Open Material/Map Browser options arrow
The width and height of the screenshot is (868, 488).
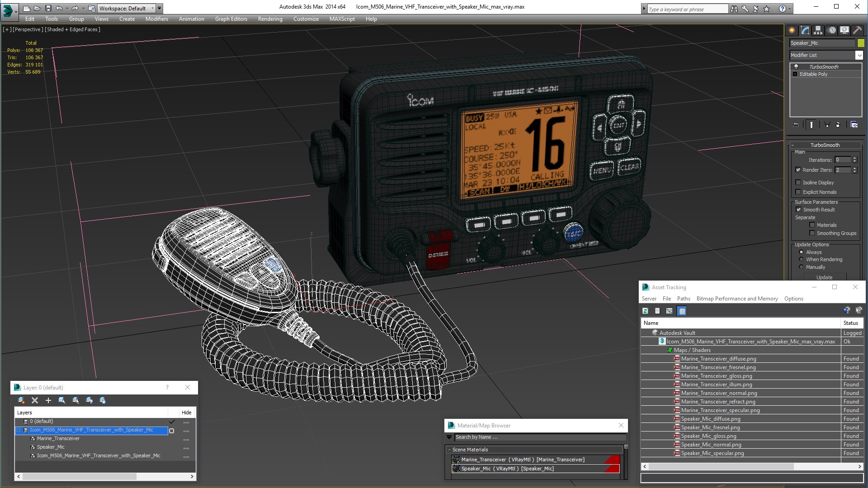449,437
